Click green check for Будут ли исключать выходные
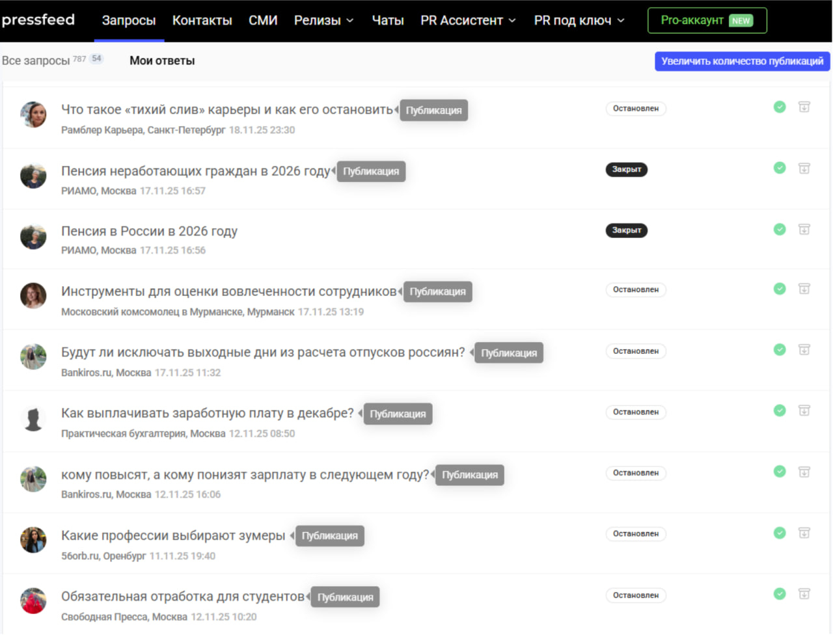Screen dimensions: 833x644 (780, 349)
